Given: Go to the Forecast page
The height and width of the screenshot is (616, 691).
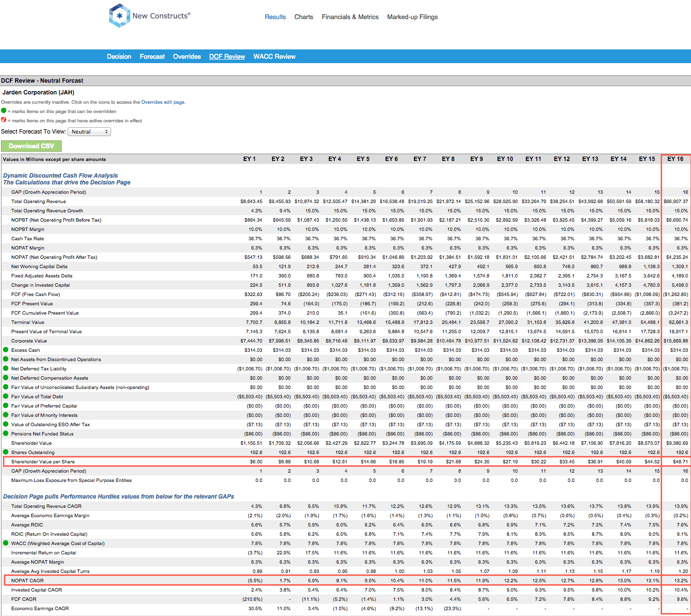Looking at the screenshot, I should (152, 57).
